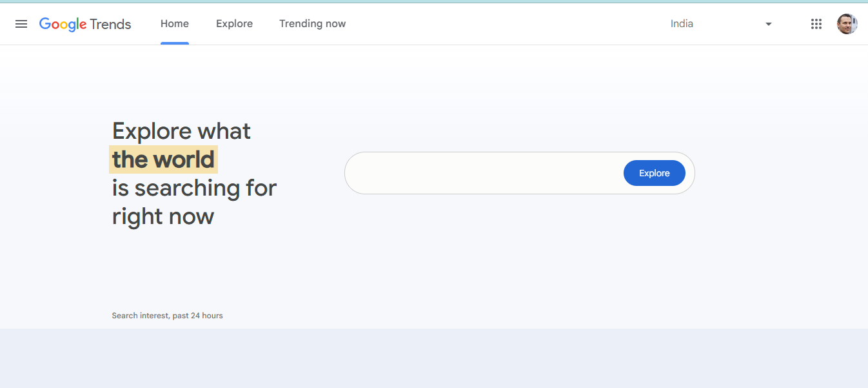868x388 pixels.
Task: Click the blue underline beneath Home
Action: click(175, 43)
